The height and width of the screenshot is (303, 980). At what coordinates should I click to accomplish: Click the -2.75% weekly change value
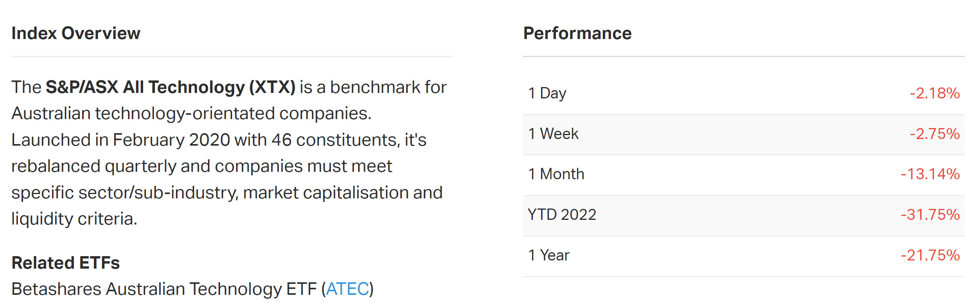(935, 134)
